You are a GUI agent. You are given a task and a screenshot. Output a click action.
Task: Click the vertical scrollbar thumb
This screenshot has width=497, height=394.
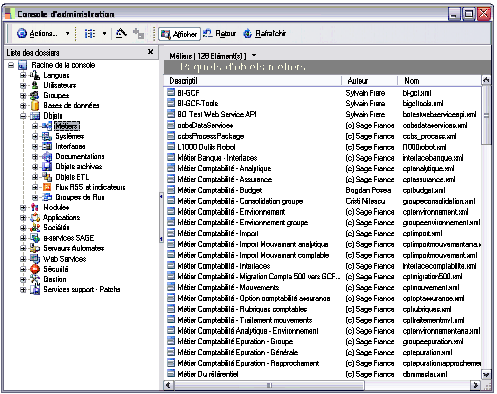click(486, 115)
